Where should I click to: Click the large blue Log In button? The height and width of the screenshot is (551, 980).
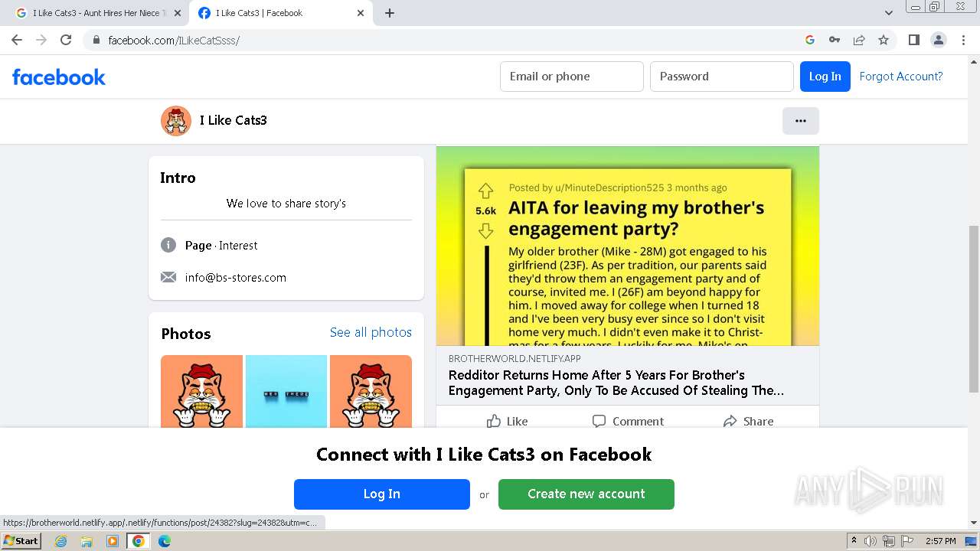[382, 494]
